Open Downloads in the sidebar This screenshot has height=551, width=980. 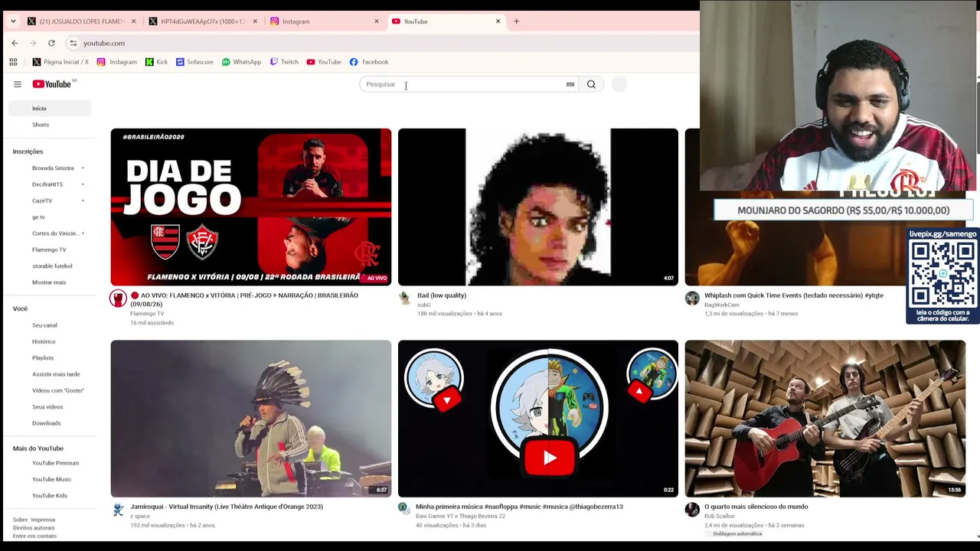tap(46, 423)
